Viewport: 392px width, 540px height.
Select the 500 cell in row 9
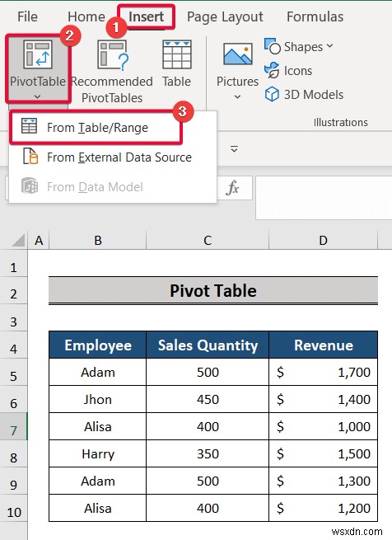(x=208, y=481)
